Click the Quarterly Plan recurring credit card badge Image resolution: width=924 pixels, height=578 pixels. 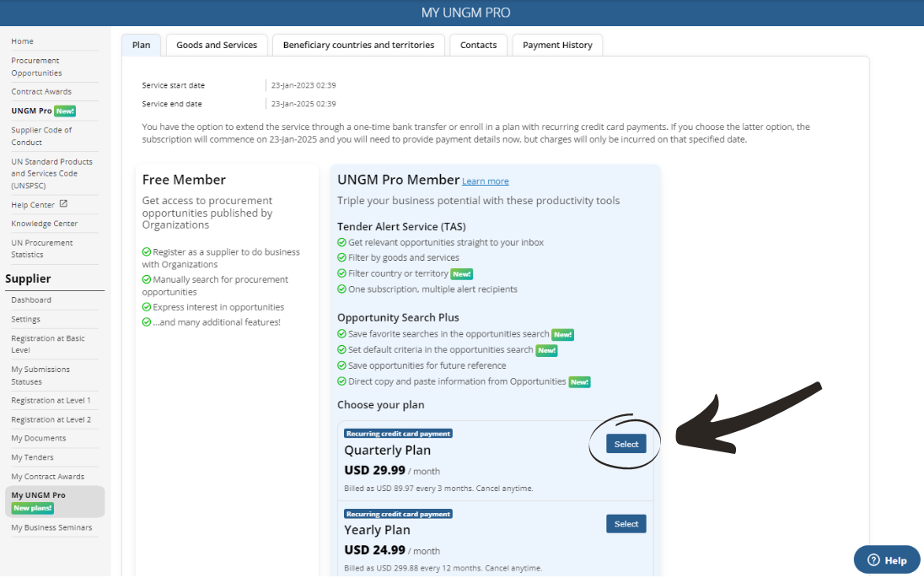click(398, 434)
